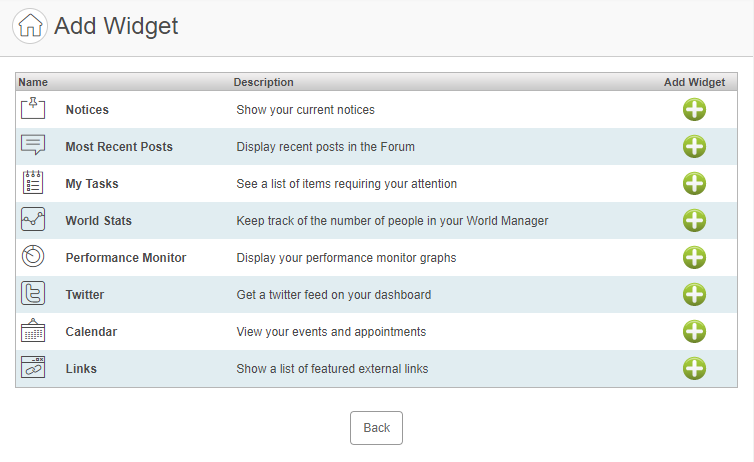Click the Add Widget column header
754x462 pixels.
[x=694, y=82]
